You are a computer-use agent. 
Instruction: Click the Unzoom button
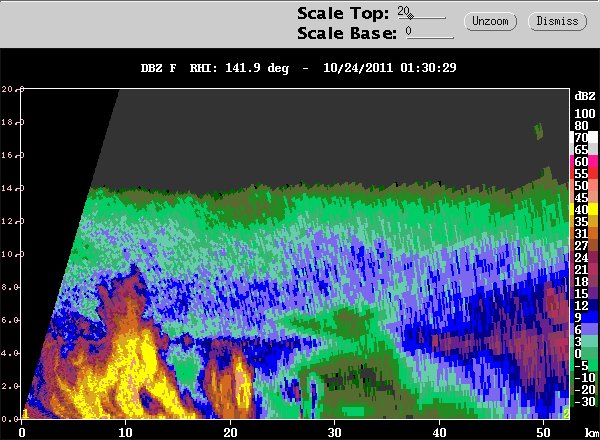click(x=490, y=21)
